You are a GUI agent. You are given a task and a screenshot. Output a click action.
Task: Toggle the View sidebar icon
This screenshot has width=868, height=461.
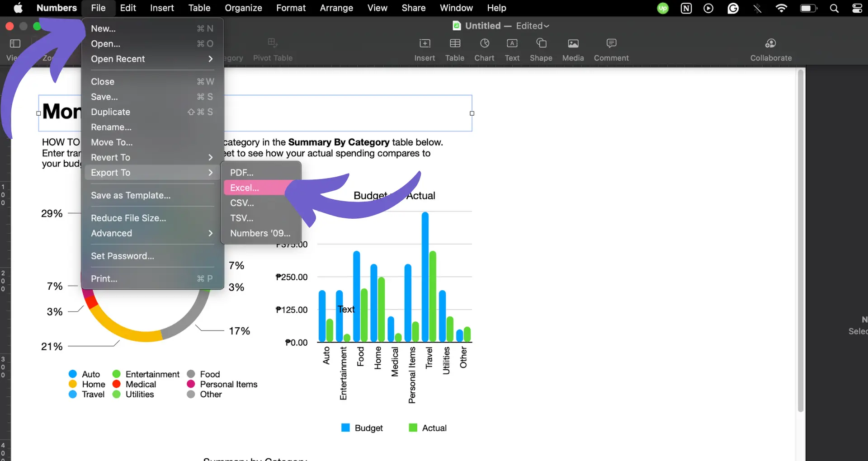(x=15, y=43)
